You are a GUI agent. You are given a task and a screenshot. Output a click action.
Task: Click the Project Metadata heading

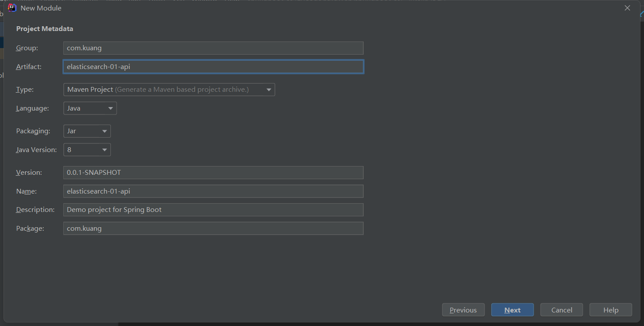click(x=45, y=29)
